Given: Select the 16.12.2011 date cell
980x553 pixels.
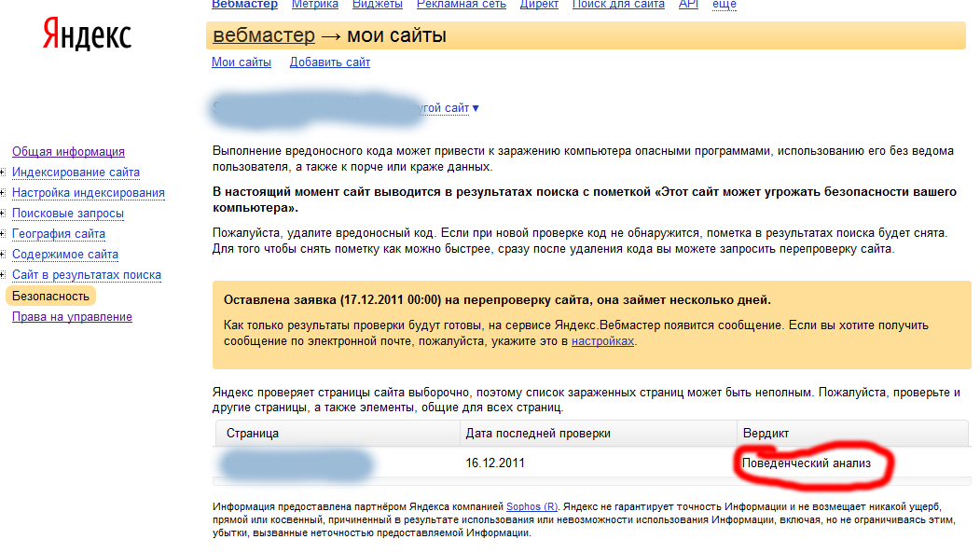Looking at the screenshot, I should [495, 463].
